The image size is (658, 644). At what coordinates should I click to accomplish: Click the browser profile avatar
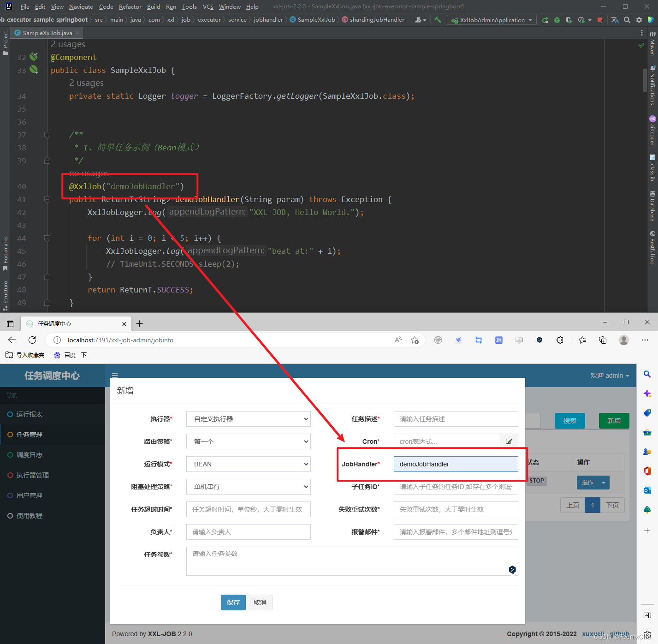pos(624,340)
